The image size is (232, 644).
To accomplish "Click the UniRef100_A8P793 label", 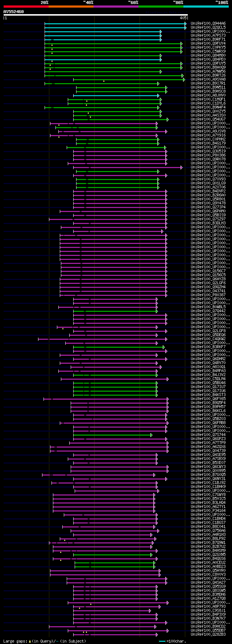I will tap(208, 607).
